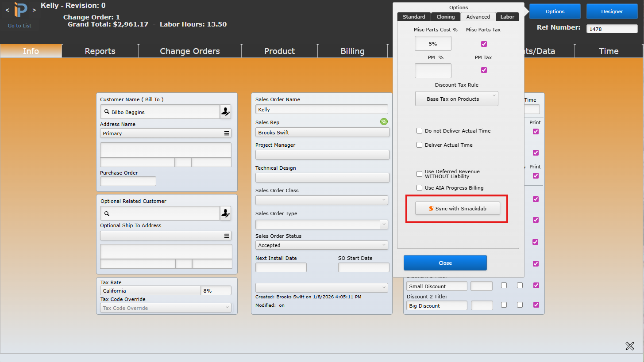Expand the Sales Order Status dropdown
Image resolution: width=644 pixels, height=362 pixels.
[x=321, y=245]
